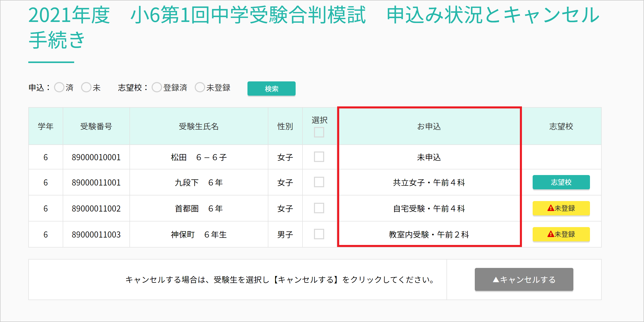Click the 未申込 status cell
Image resolution: width=644 pixels, height=322 pixels.
pyautogui.click(x=429, y=157)
